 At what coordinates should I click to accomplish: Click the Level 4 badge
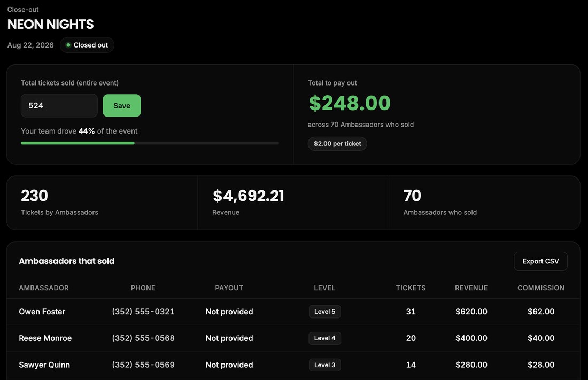pyautogui.click(x=325, y=338)
